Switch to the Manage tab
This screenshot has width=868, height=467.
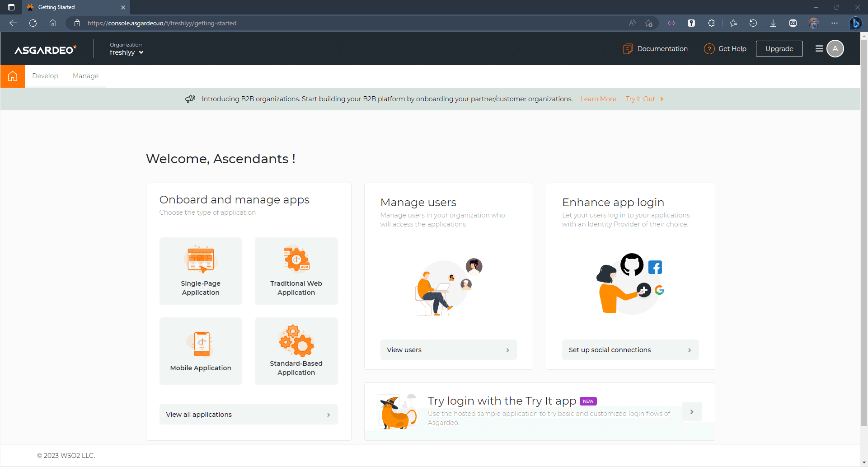point(85,76)
